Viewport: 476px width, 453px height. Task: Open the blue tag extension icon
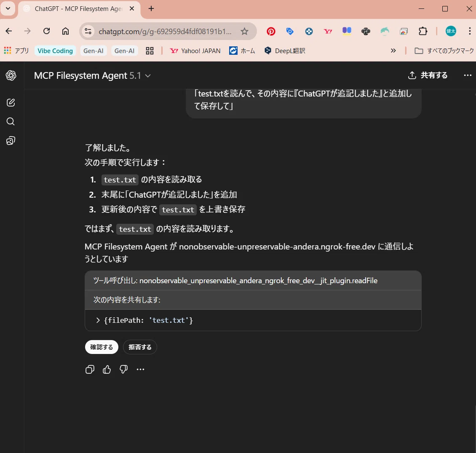pos(290,31)
